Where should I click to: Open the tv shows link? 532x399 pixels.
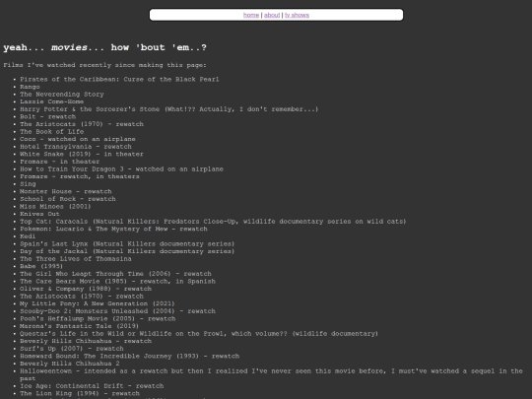297,15
